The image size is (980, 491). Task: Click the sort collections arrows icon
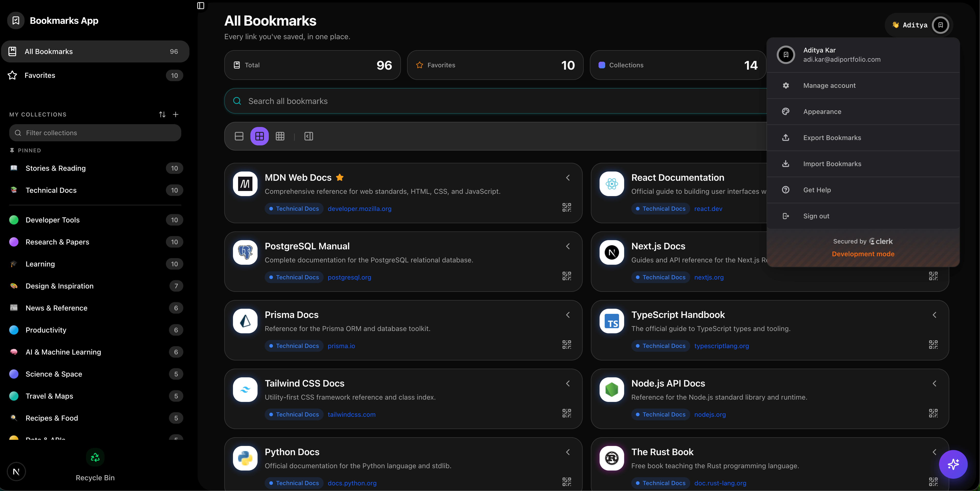pyautogui.click(x=163, y=114)
